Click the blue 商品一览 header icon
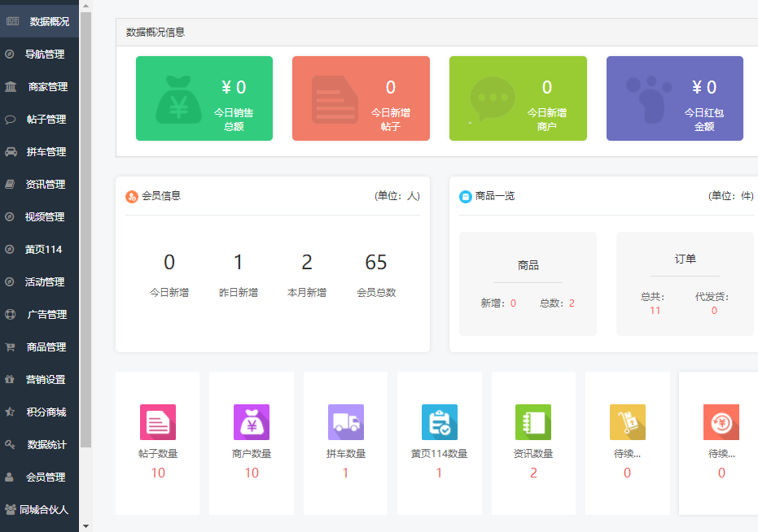 tap(465, 196)
